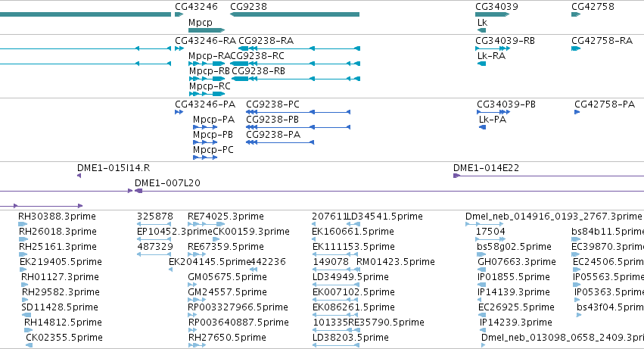Click EST RH26018.3prime

click(x=58, y=232)
